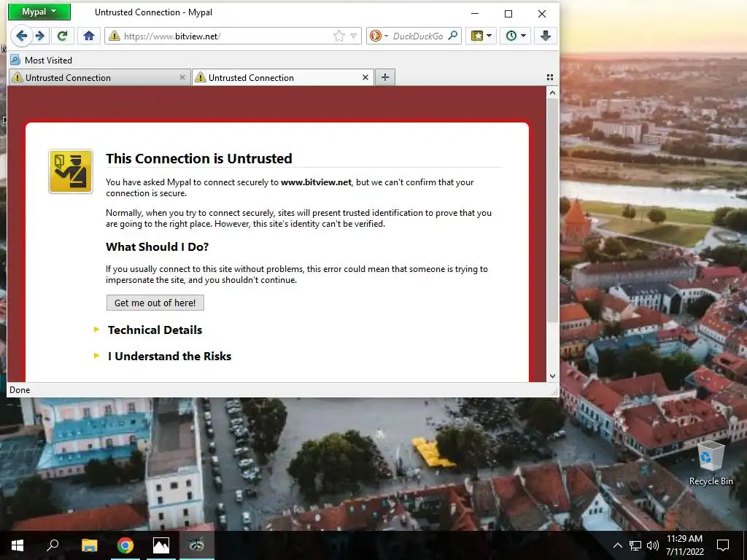Click the page scrollbar up arrow
The image size is (747, 560).
pyautogui.click(x=552, y=93)
